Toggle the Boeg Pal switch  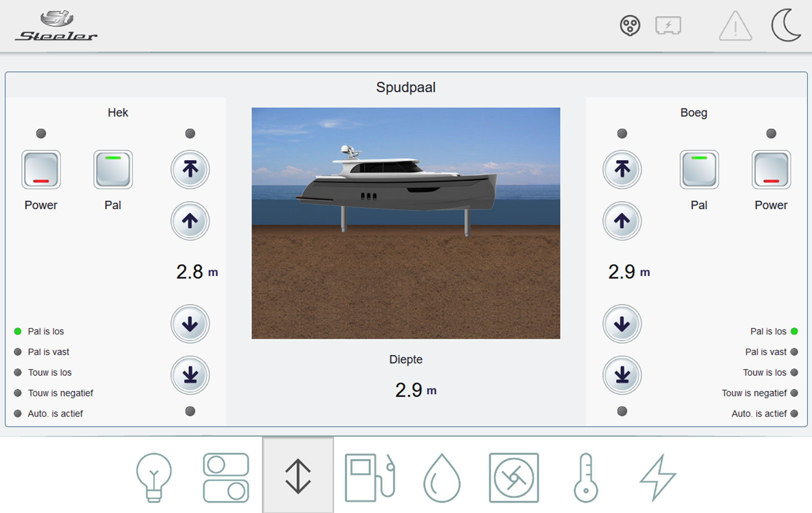(699, 170)
